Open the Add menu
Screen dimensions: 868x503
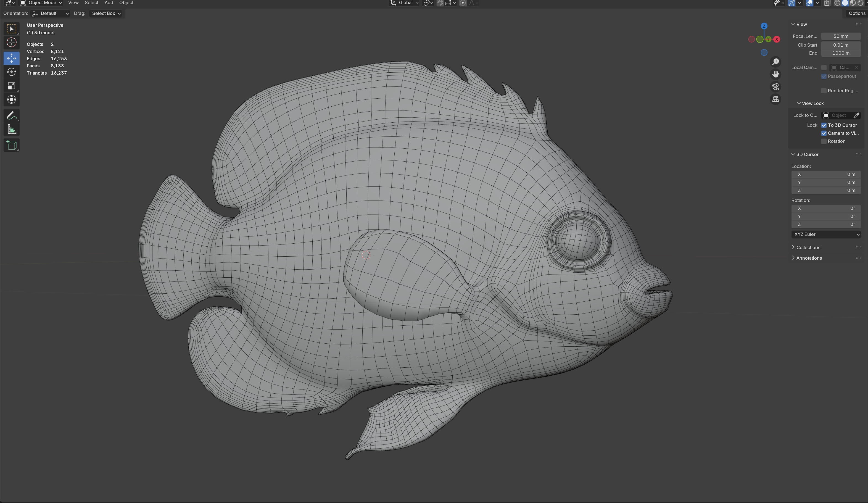(x=109, y=3)
